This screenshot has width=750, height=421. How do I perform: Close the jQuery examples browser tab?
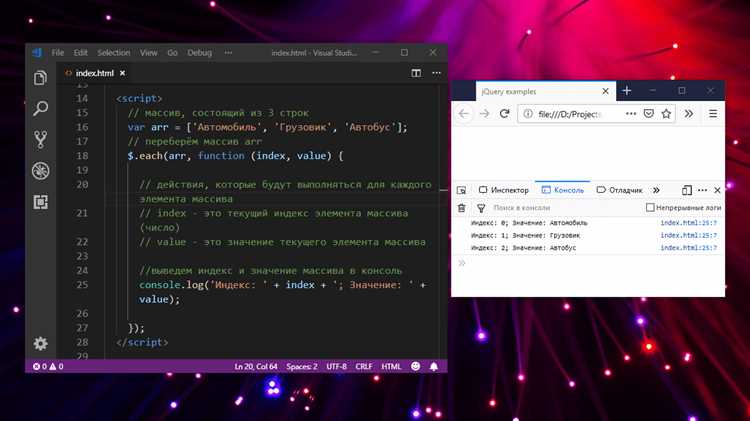[605, 91]
